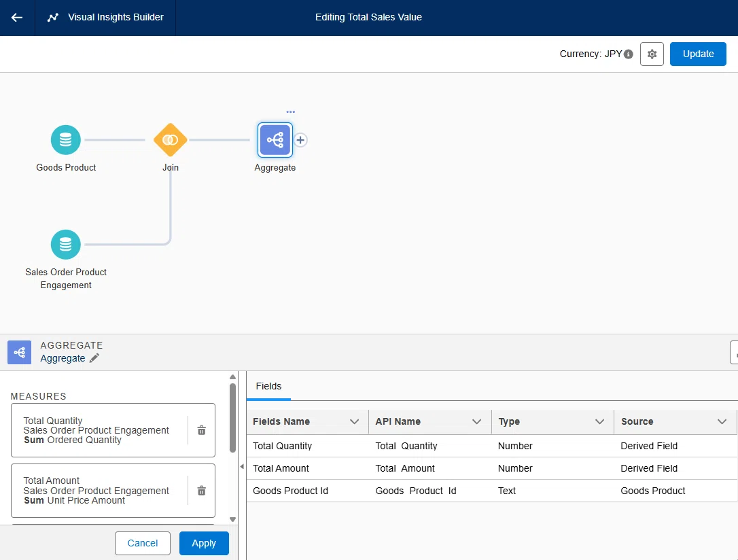
Task: Click the measures panel scrollbar thumb
Action: tap(232, 418)
